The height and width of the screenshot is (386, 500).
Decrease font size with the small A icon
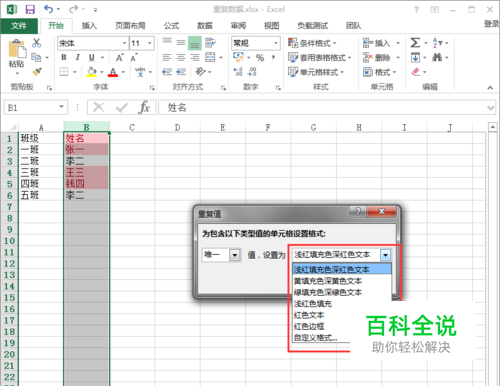coord(134,57)
